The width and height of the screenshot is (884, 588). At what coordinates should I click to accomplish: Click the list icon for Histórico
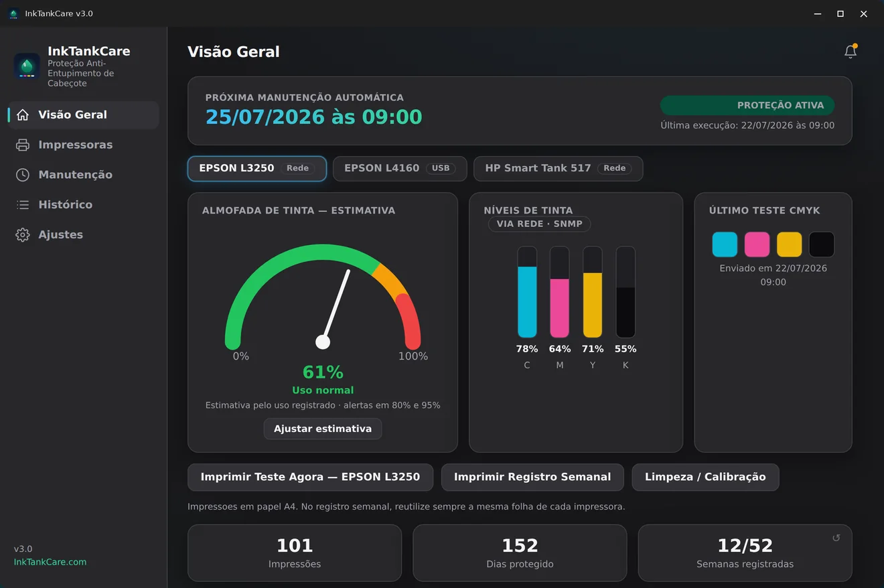[23, 205]
